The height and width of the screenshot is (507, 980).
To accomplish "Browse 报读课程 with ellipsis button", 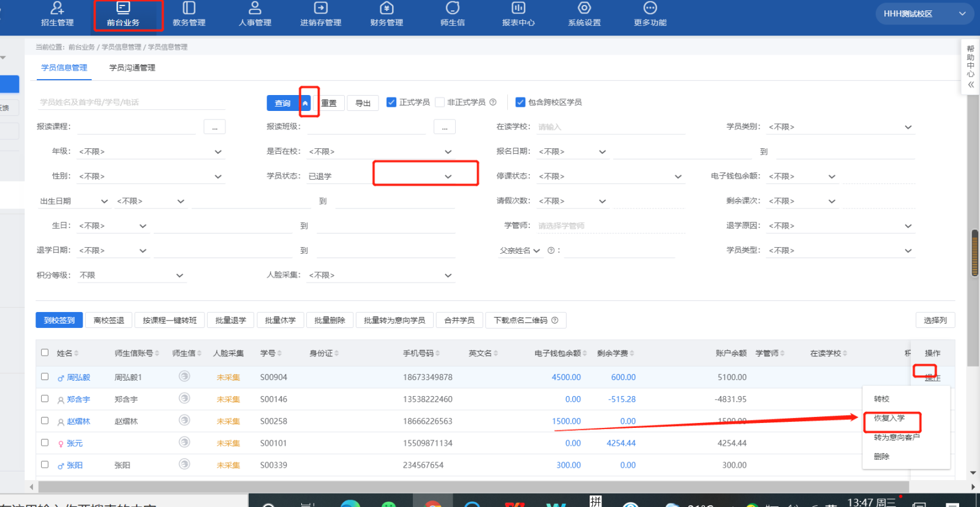I will pyautogui.click(x=214, y=127).
